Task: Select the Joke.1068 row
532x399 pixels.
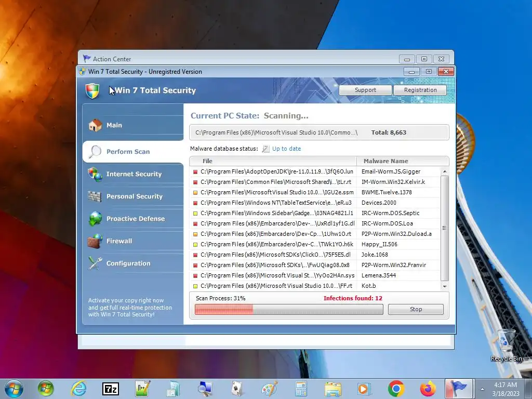Action: pyautogui.click(x=315, y=255)
